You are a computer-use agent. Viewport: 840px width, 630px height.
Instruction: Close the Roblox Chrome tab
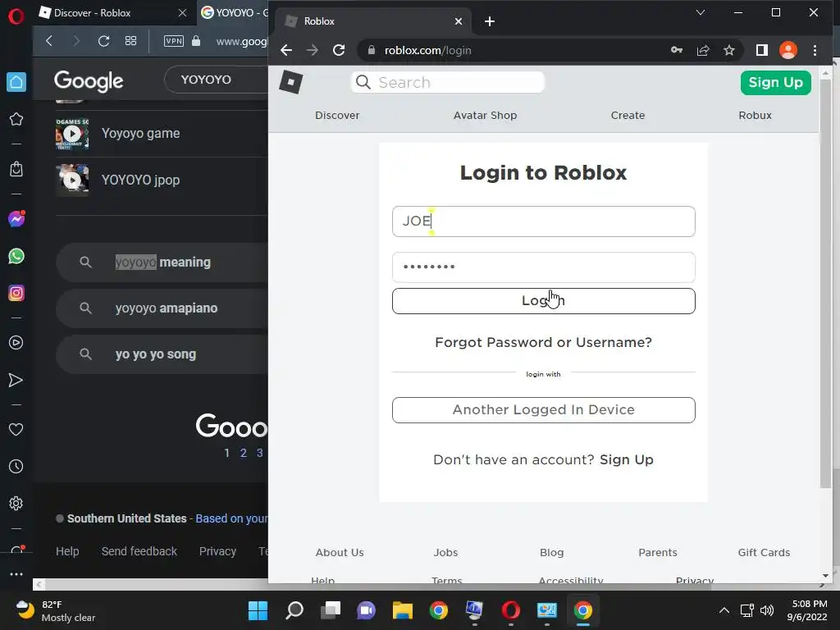[x=458, y=21]
